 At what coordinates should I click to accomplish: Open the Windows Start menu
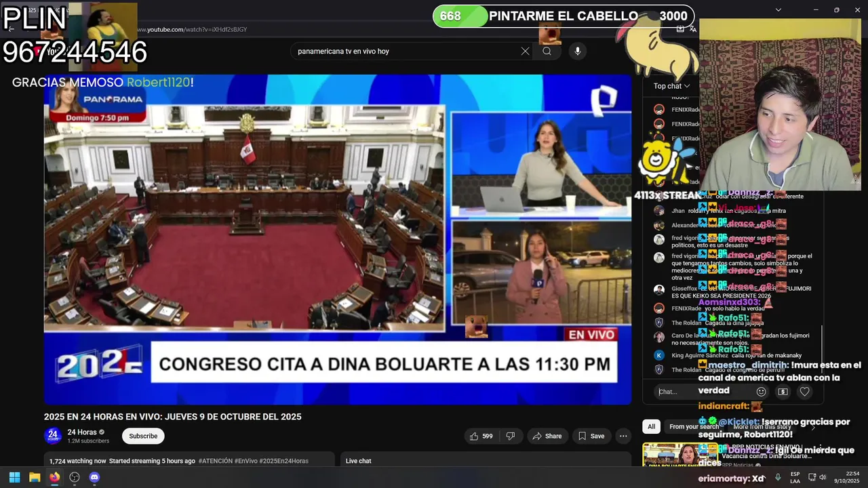(x=14, y=477)
